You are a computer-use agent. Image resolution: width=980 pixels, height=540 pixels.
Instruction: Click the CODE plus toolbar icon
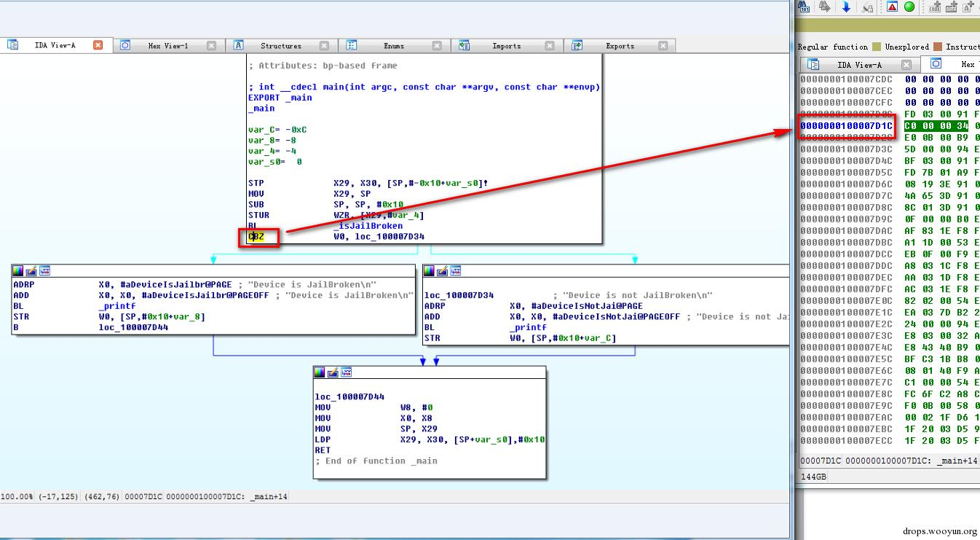click(x=935, y=7)
